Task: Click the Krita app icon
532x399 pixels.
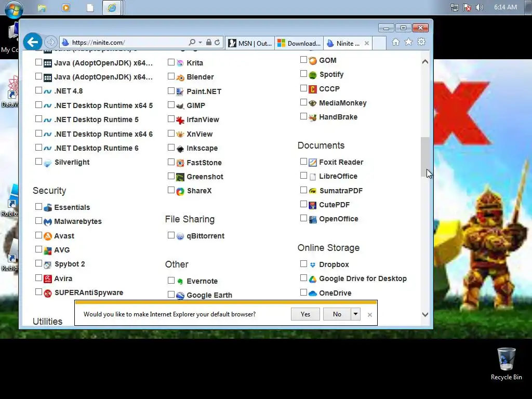Action: coord(180,63)
